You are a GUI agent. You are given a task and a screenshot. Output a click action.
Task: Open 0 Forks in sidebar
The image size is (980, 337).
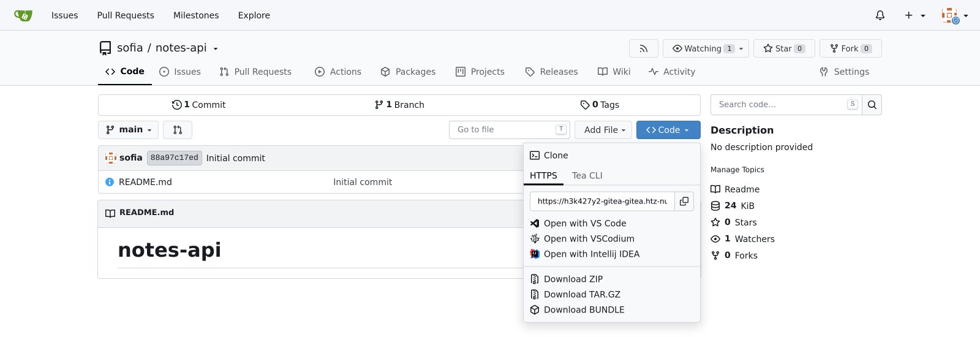(734, 256)
